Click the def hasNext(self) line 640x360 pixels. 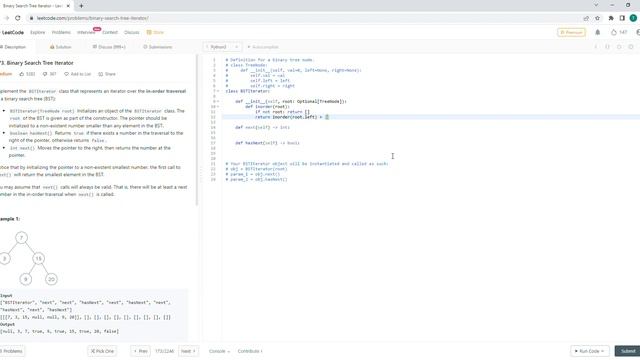tap(267, 143)
